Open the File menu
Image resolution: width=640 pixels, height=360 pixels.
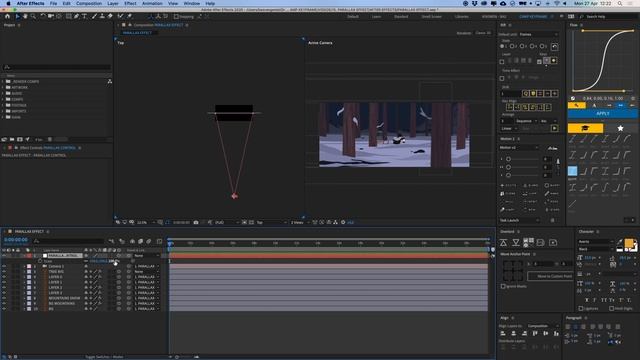coord(53,3)
